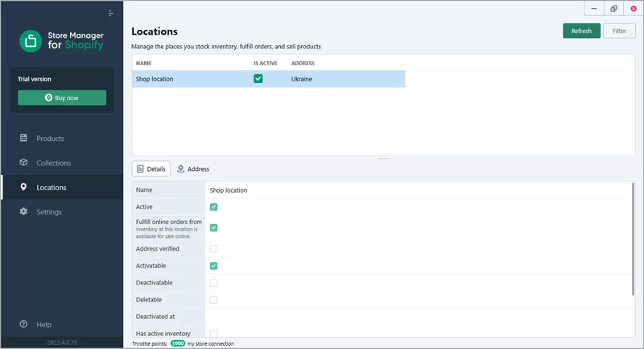Go to Locations in sidebar
644x349 pixels.
click(63, 187)
